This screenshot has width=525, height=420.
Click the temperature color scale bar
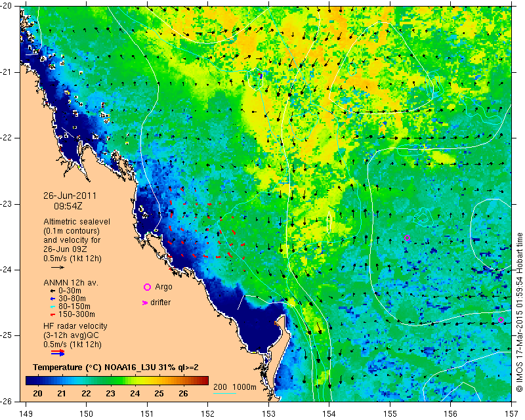117,381
